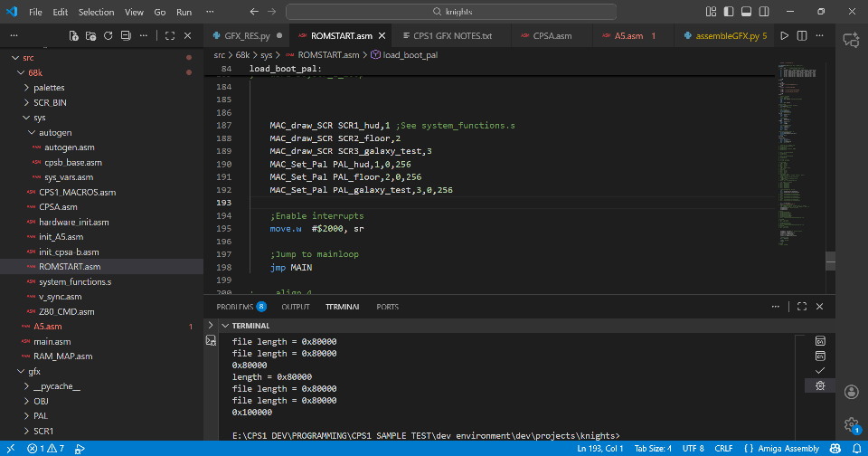Open hardware_init.asm file
The height and width of the screenshot is (456, 868).
point(73,222)
